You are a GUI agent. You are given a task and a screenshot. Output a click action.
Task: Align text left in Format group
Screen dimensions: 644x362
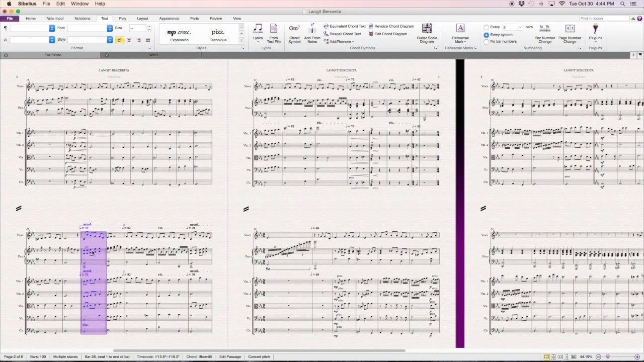120,40
